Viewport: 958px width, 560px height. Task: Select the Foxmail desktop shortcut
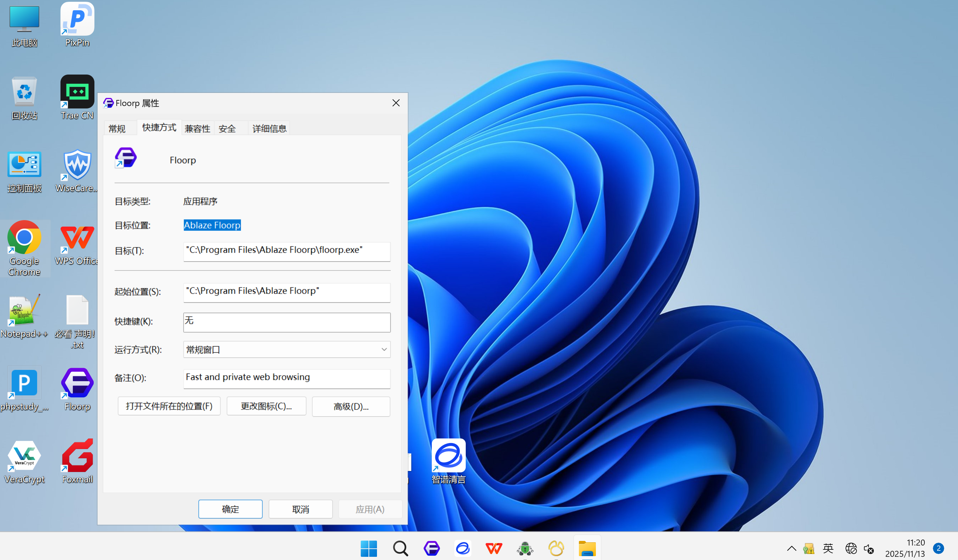click(x=77, y=456)
